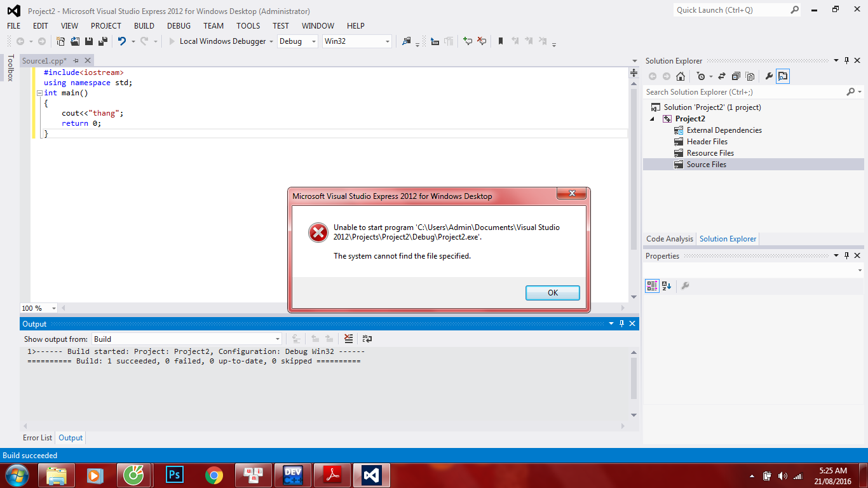Click the uncomment selected lines icon
Screen dimensions: 868x488
click(x=482, y=41)
